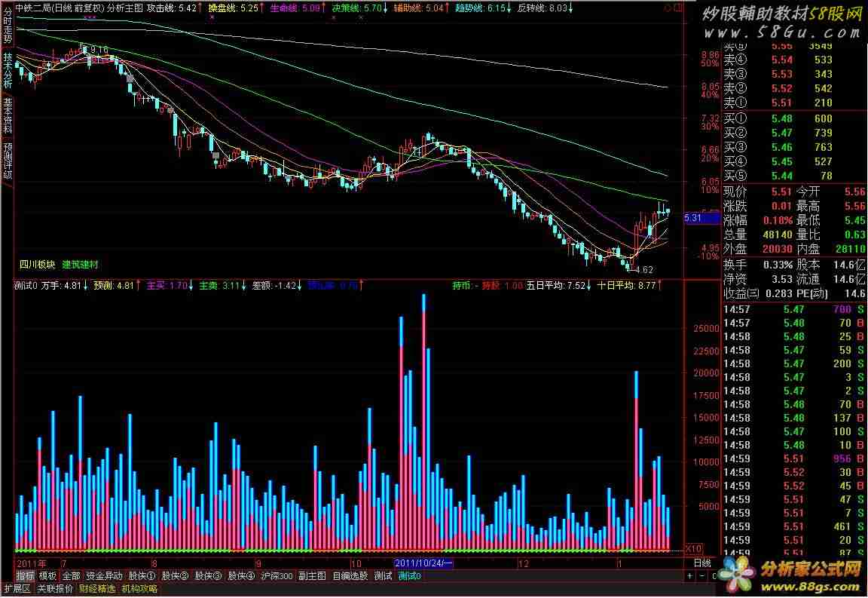Open the 基本资料 side tab

[8, 115]
